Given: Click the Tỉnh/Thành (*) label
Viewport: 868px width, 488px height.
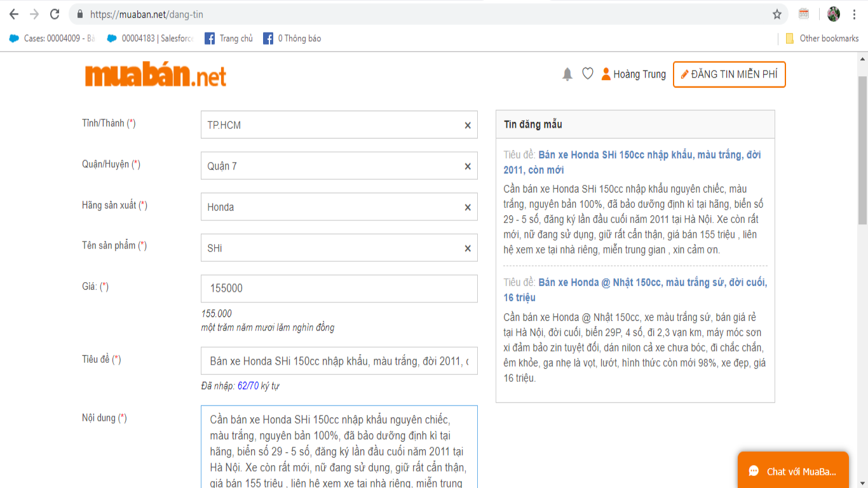Looking at the screenshot, I should pyautogui.click(x=109, y=123).
